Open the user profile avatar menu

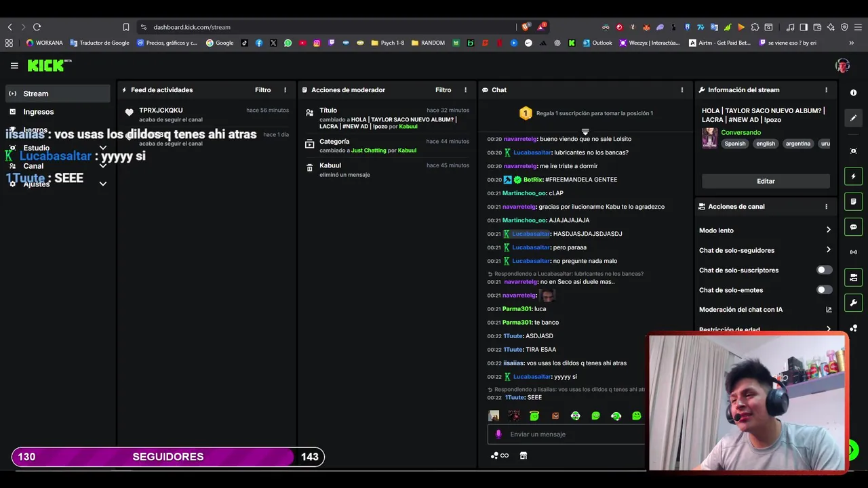[x=843, y=66]
